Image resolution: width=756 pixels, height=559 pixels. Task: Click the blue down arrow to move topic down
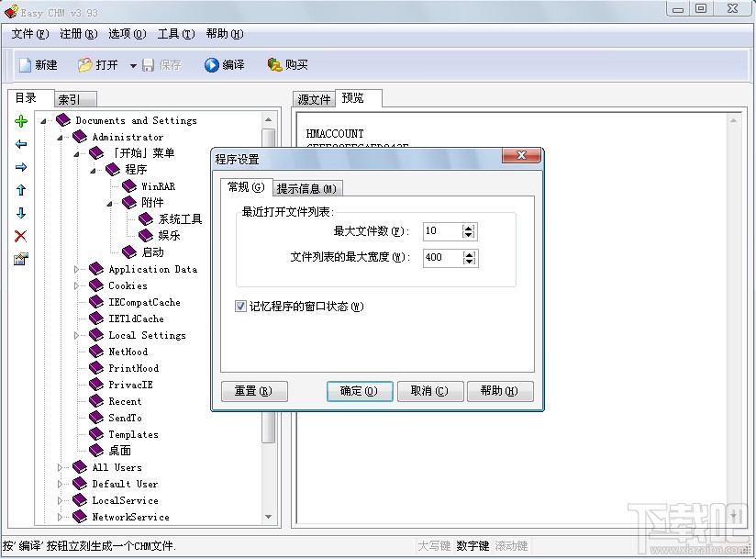pos(20,213)
